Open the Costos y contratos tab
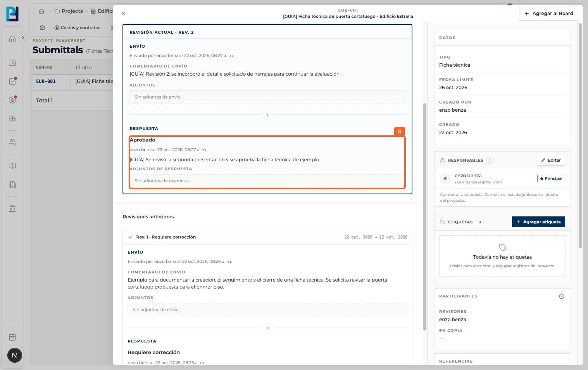 pos(78,28)
